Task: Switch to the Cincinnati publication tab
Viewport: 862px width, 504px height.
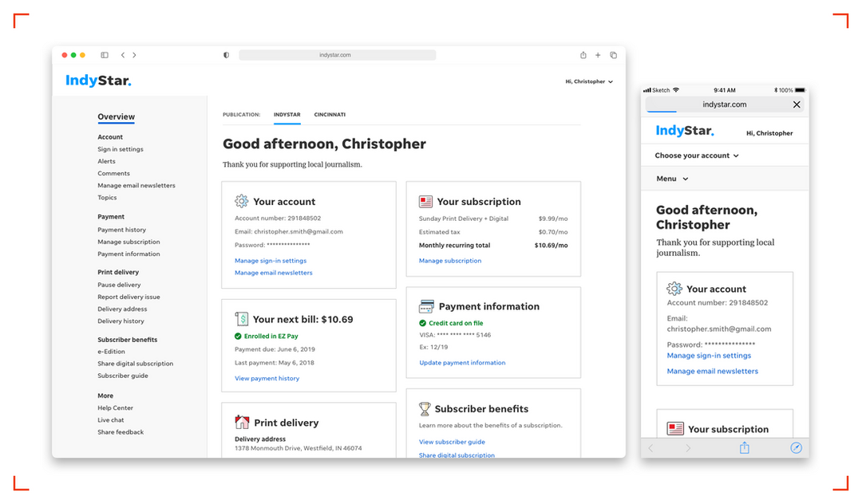Action: point(330,115)
